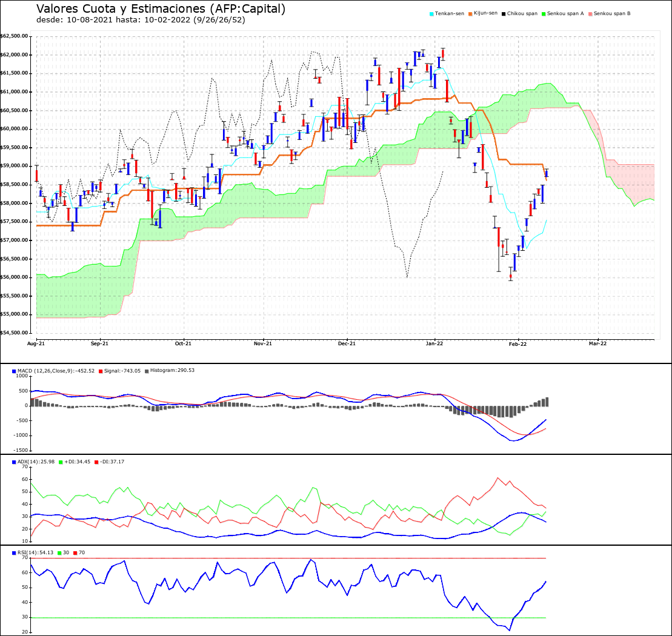
Task: Click the Dec-21 date axis label
Action: click(x=347, y=343)
